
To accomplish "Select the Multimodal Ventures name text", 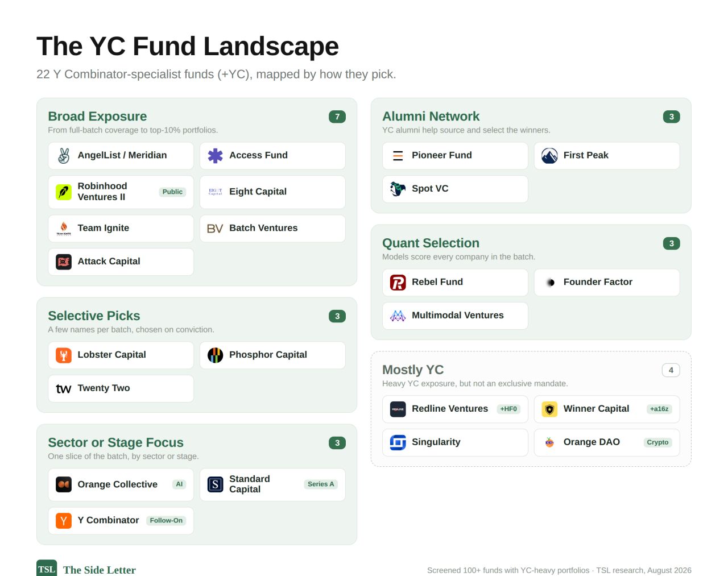I will [x=458, y=316].
